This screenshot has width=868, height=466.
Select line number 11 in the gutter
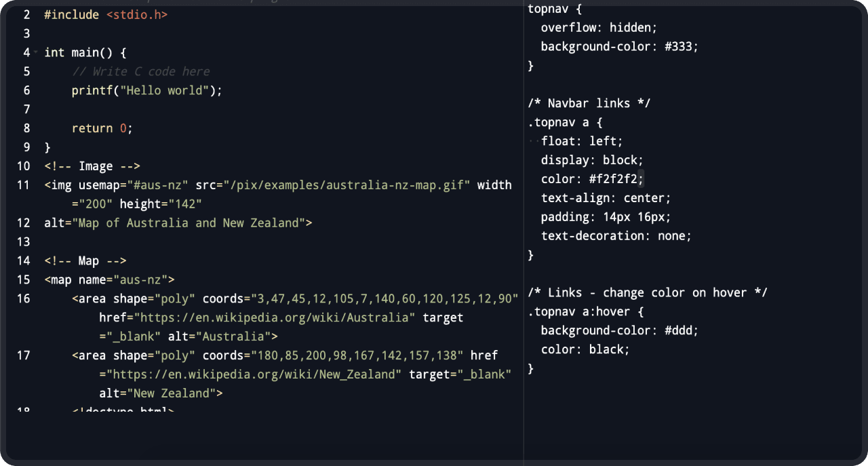tap(24, 185)
